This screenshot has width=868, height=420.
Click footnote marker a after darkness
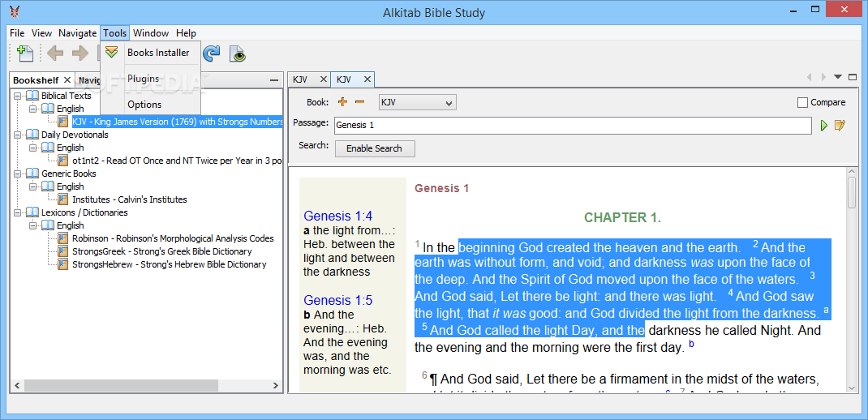click(x=826, y=310)
